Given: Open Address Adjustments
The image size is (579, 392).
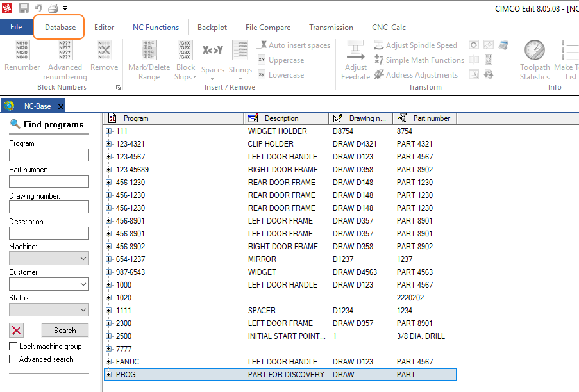Looking at the screenshot, I should coord(415,75).
